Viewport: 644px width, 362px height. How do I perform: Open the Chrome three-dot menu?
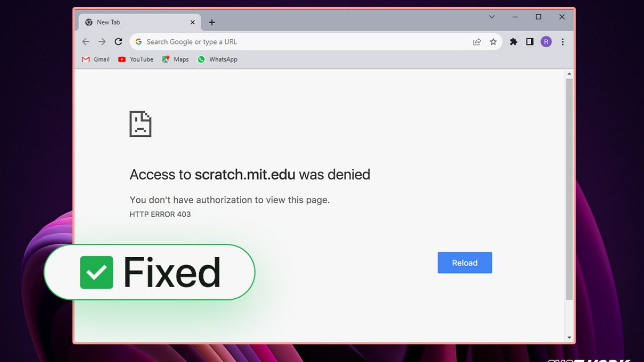point(562,42)
